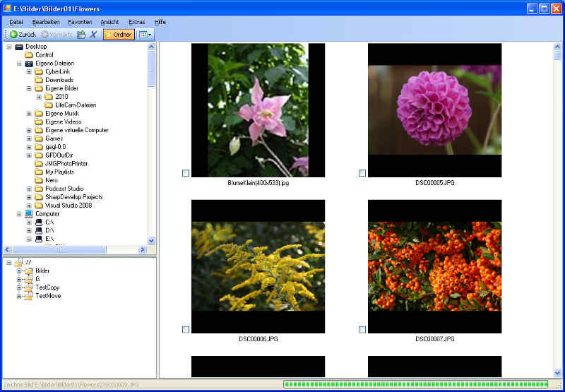Click the Downloads folder icon in tree
The width and height of the screenshot is (565, 392).
point(39,80)
